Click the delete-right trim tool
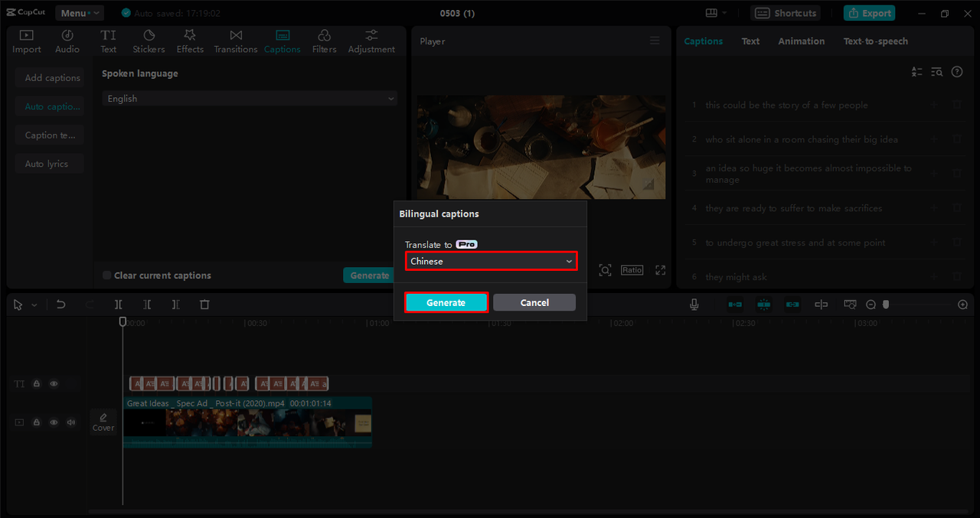This screenshot has height=518, width=980. [175, 305]
